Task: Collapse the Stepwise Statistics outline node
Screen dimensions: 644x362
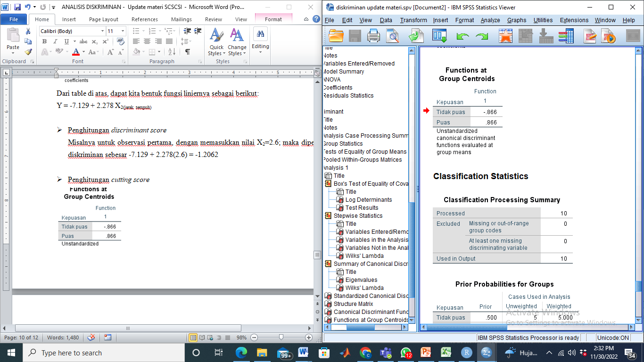Action: pos(328,216)
